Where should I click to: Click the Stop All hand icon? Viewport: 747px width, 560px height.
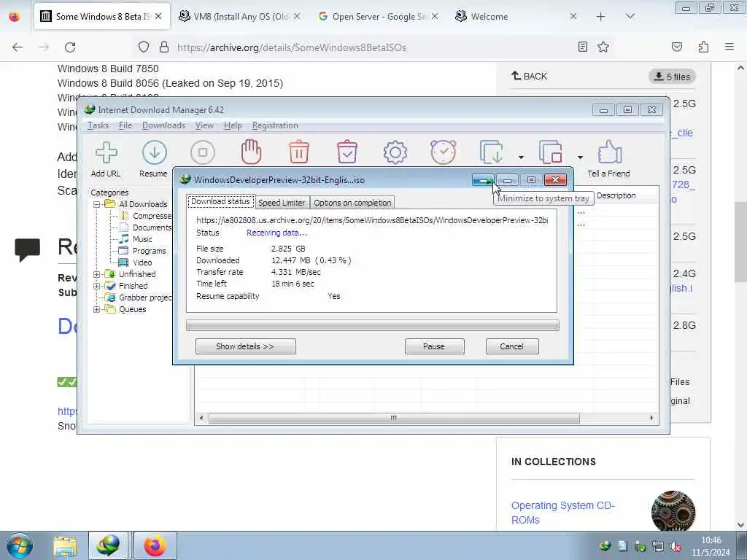(251, 152)
